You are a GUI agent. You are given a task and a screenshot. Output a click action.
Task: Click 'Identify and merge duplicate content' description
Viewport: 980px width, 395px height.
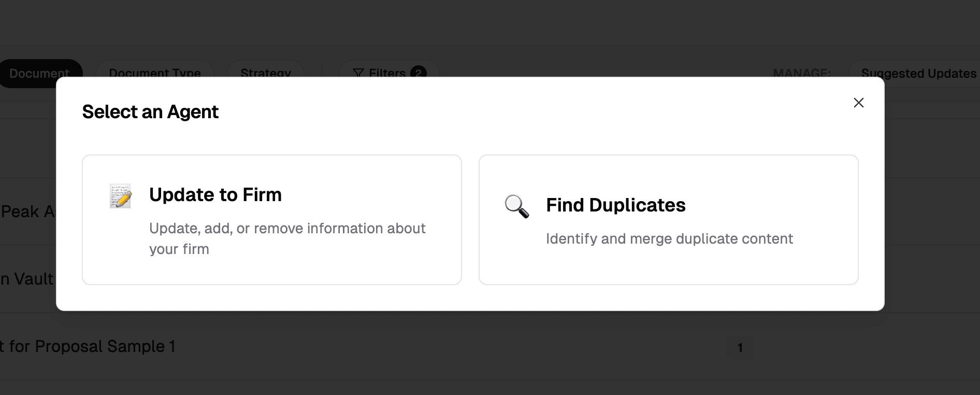[669, 238]
